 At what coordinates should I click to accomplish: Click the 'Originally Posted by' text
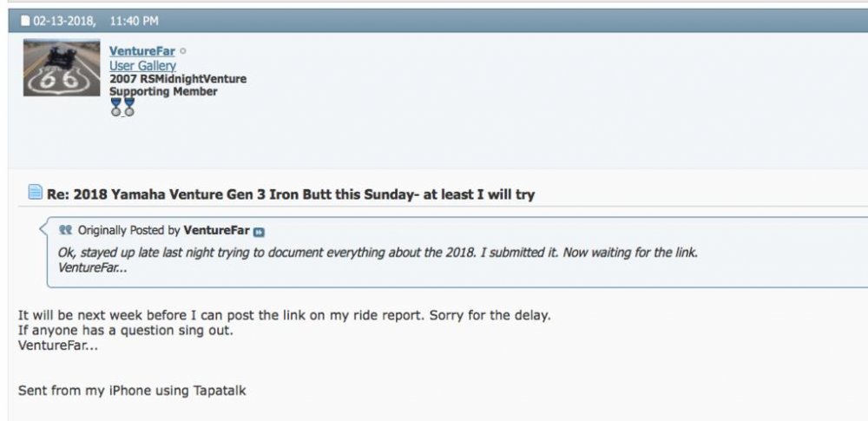coord(128,231)
